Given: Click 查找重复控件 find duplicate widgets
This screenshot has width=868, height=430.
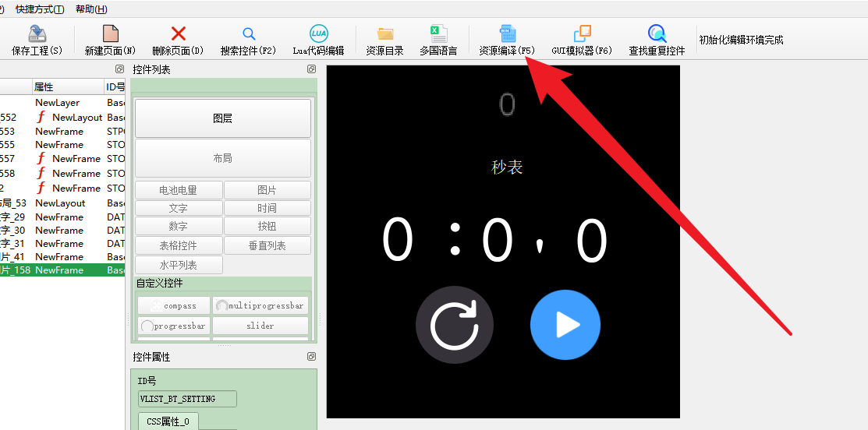Looking at the screenshot, I should point(657,40).
